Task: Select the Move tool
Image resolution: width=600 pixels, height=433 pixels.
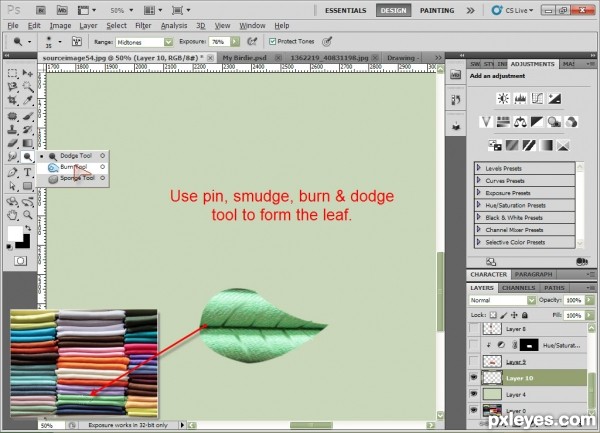Action: pyautogui.click(x=28, y=73)
